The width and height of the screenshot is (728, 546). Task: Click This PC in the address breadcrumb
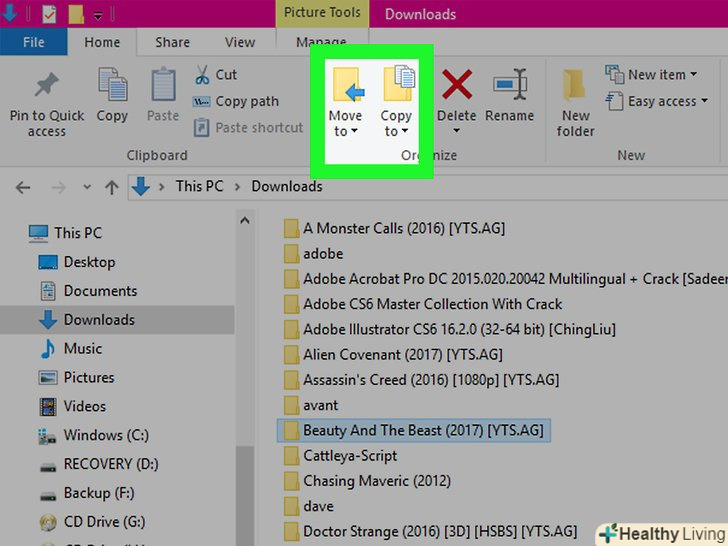click(x=199, y=187)
